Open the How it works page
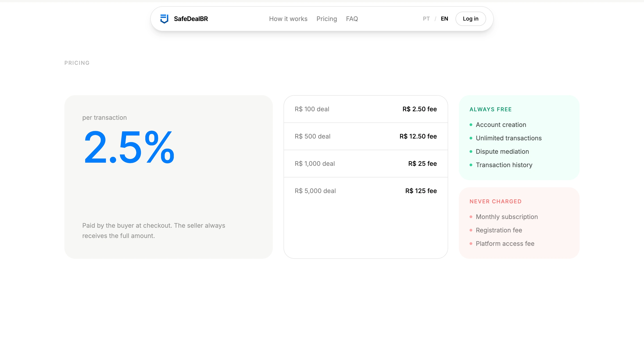 tap(288, 19)
